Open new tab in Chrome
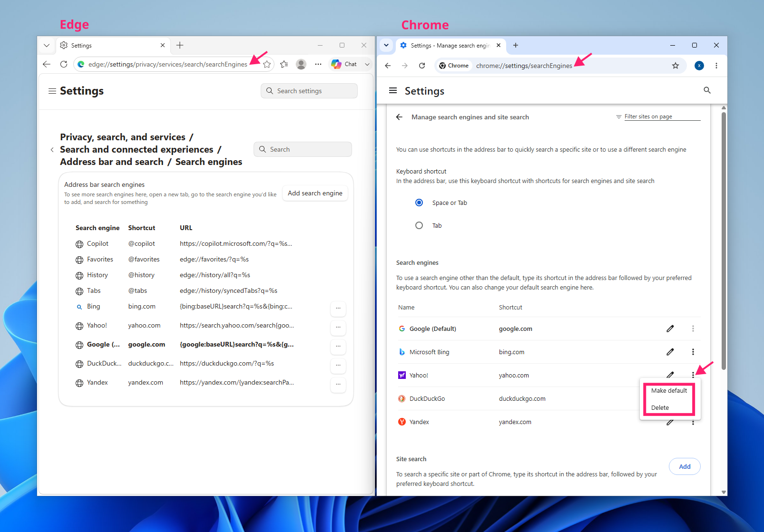 coord(516,46)
